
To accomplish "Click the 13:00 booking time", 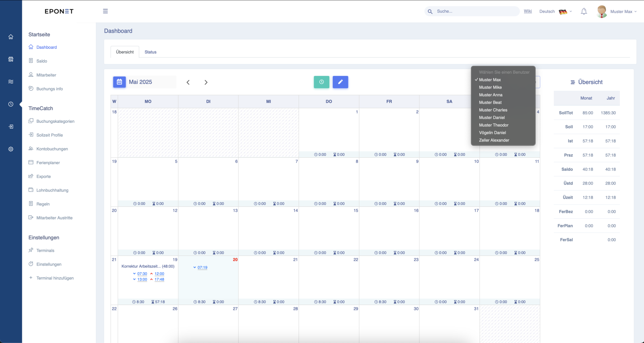I will pos(142,280).
